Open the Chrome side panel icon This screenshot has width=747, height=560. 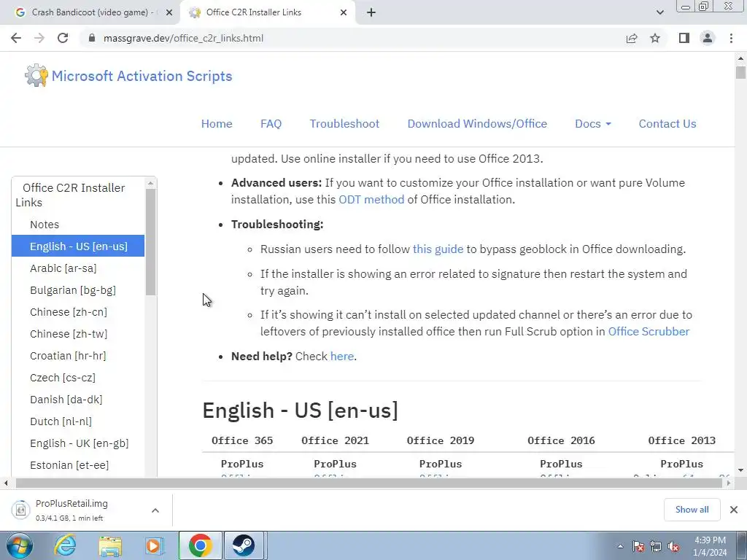(684, 38)
